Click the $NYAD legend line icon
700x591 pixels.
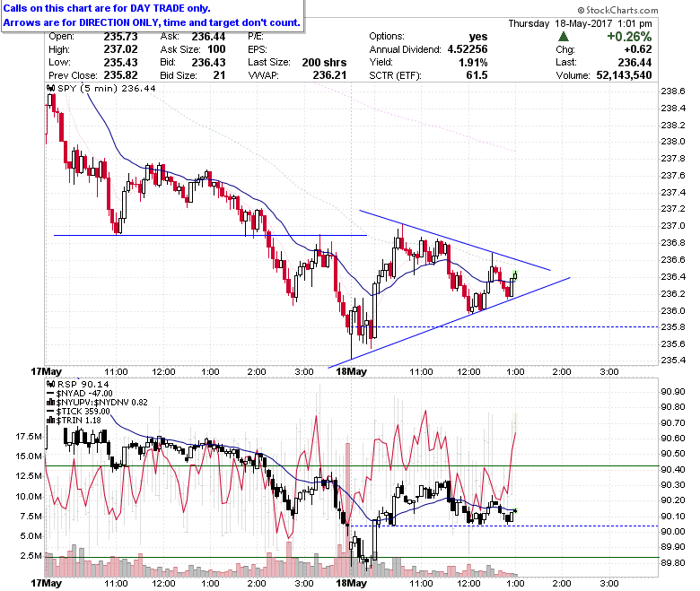point(50,394)
